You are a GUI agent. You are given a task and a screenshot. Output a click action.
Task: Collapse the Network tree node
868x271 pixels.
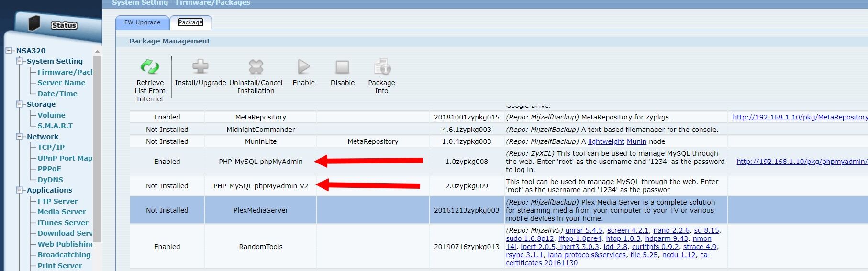pos(20,136)
